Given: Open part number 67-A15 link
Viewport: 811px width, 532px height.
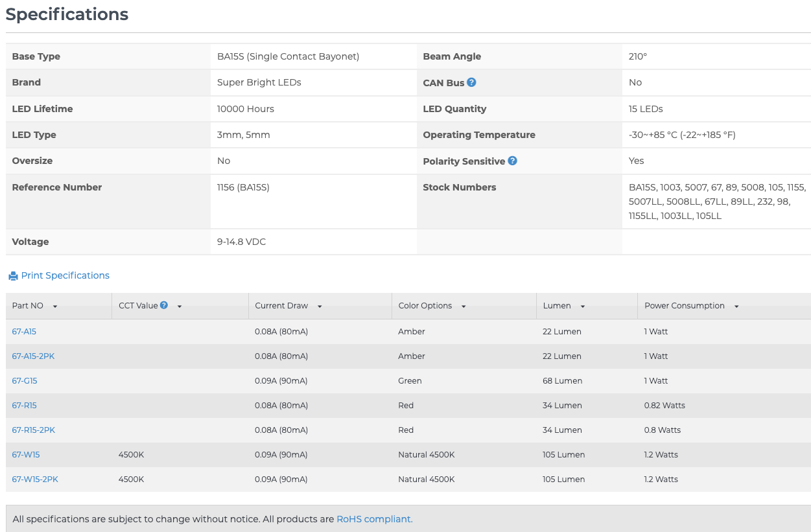Looking at the screenshot, I should coord(24,331).
